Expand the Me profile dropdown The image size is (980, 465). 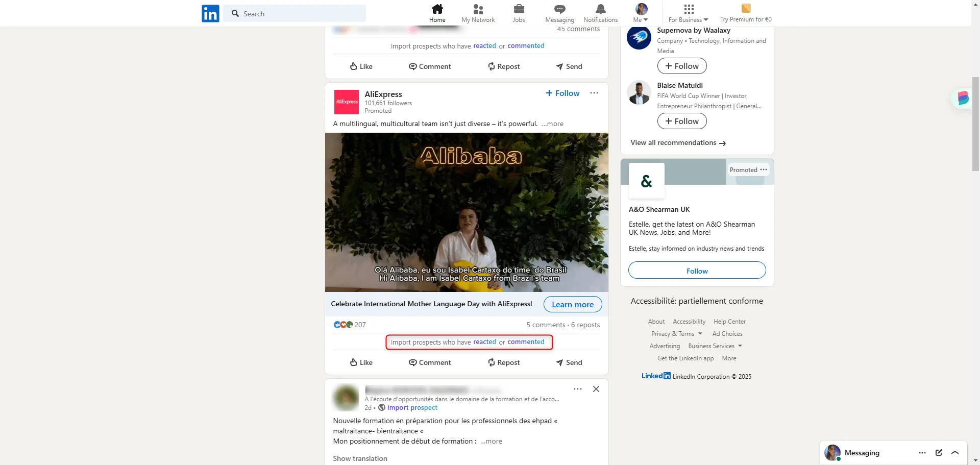[x=641, y=13]
